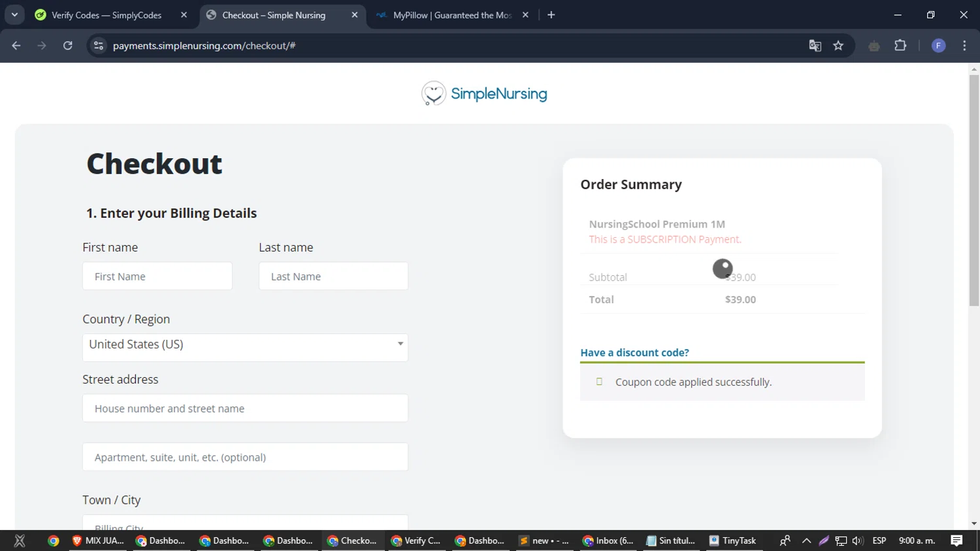Go back using browser back arrow
Image resolution: width=980 pixels, height=551 pixels.
click(16, 46)
